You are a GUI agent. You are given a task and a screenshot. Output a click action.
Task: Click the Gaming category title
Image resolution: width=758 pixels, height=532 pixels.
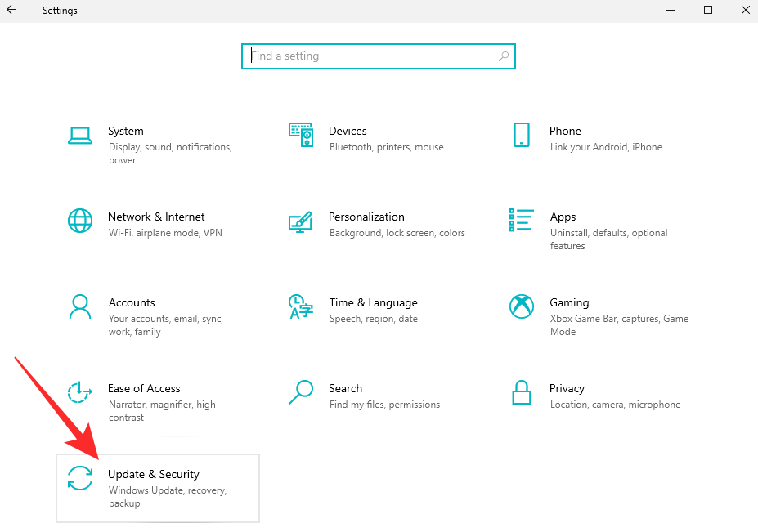coord(569,302)
